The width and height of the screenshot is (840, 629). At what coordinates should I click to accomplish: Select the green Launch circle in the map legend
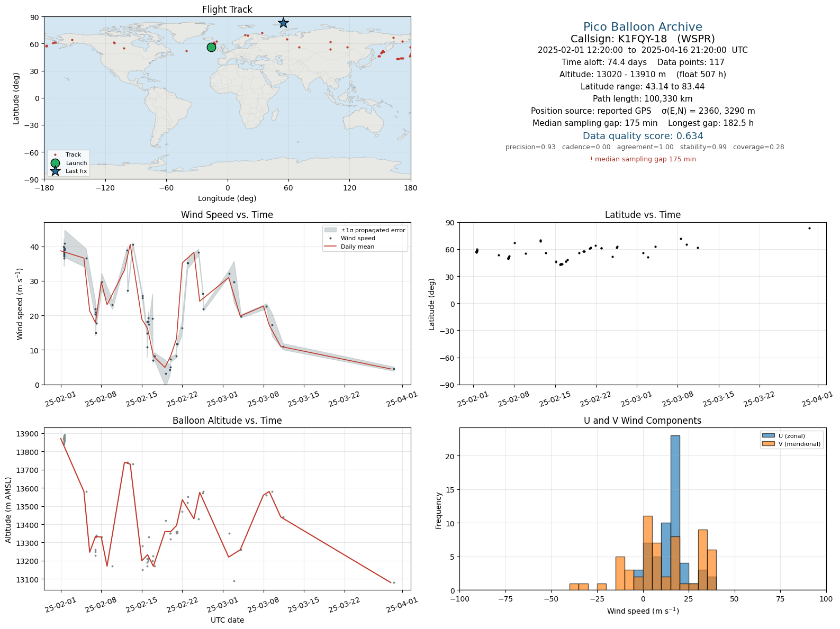(55, 163)
